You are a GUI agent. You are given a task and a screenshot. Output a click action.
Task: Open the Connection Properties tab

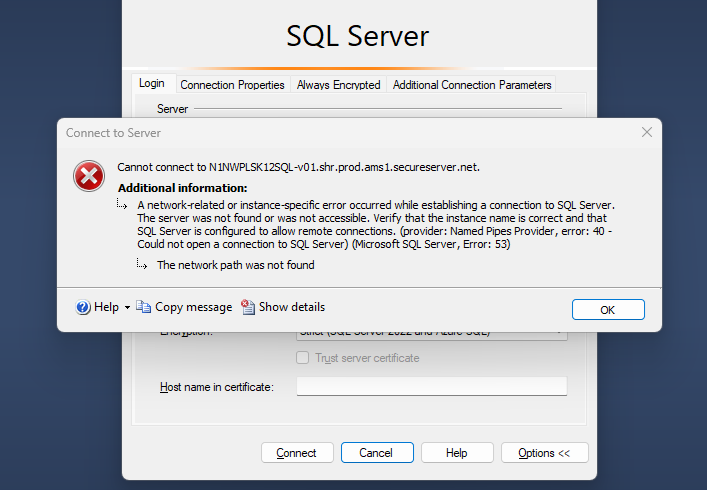coord(232,85)
